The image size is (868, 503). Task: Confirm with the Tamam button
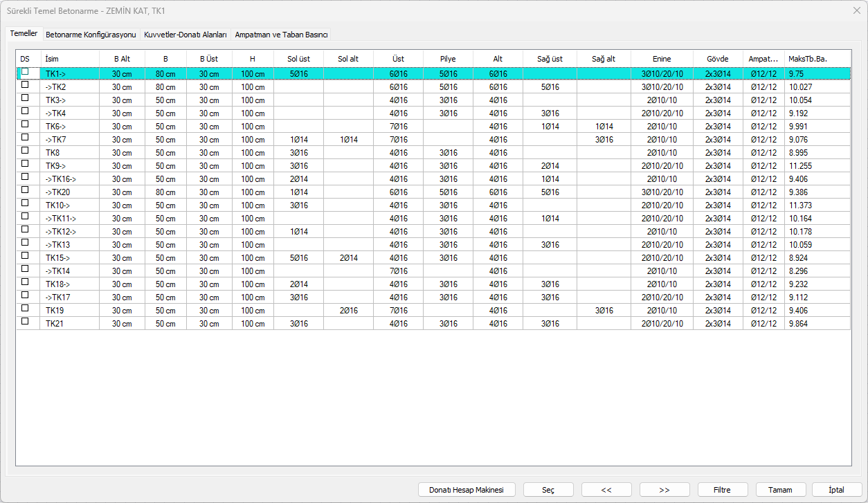781,490
